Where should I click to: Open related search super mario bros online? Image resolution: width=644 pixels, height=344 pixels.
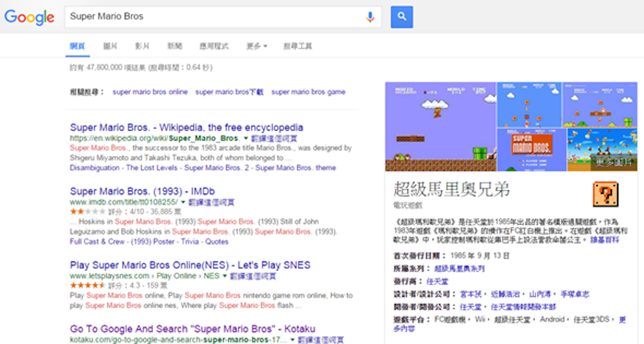pyautogui.click(x=150, y=92)
